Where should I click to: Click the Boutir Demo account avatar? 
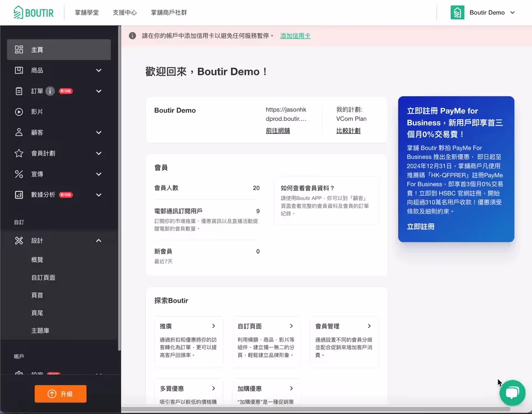457,13
